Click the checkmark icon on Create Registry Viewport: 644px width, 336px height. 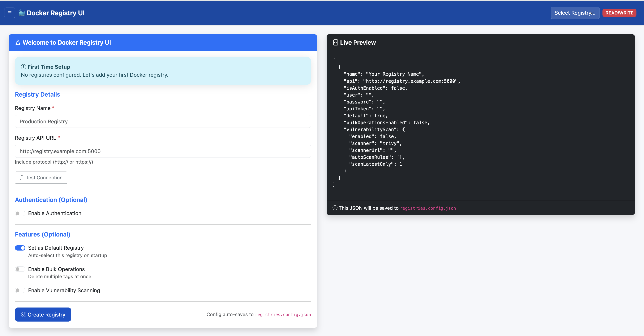coord(23,315)
